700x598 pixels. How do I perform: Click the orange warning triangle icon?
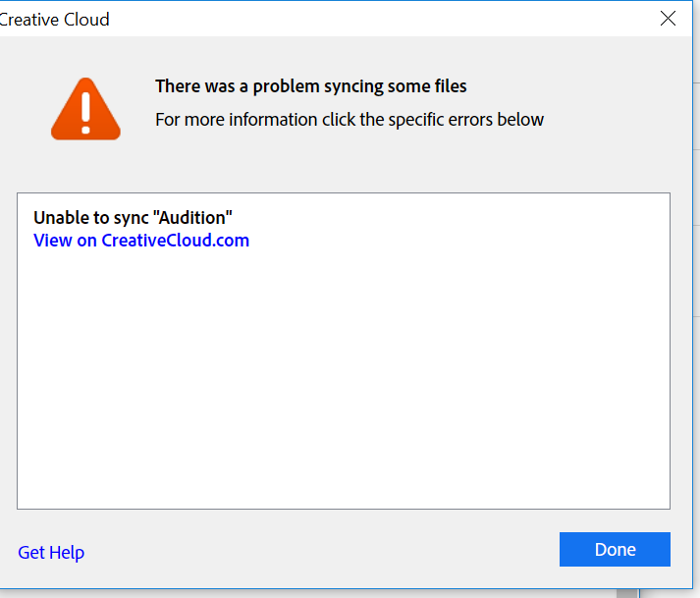(85, 109)
